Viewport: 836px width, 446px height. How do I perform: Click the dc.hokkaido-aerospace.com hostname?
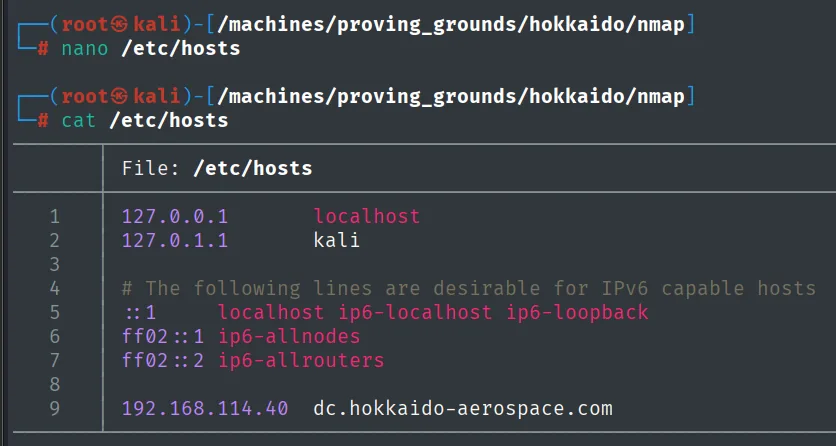click(x=463, y=409)
